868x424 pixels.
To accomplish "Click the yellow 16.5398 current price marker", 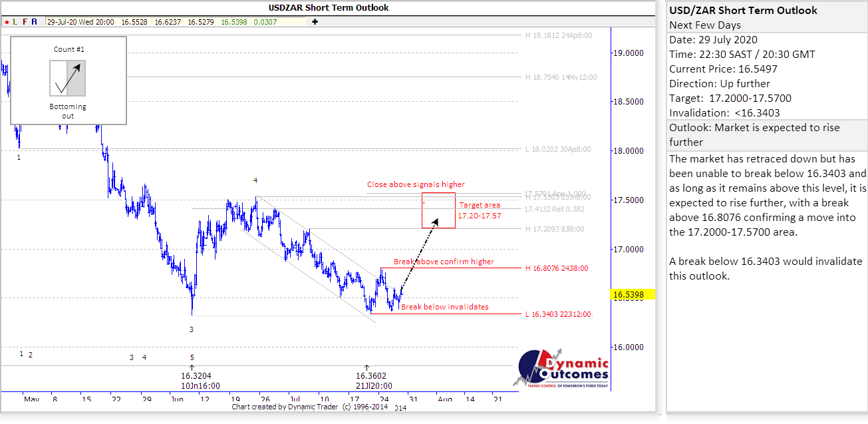I will [x=633, y=294].
